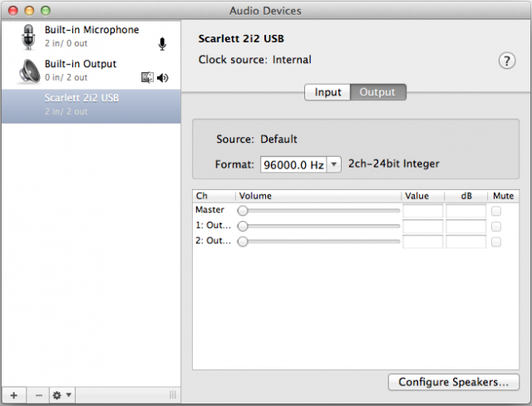Image resolution: width=532 pixels, height=406 pixels.
Task: Open the 96000.0 Hz format dropdown arrow
Action: click(334, 164)
